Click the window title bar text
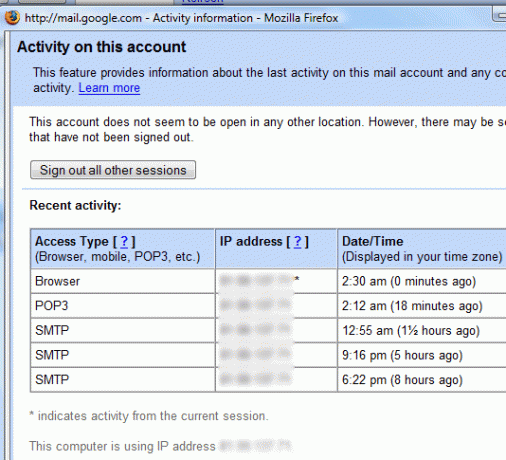506x460 pixels. coord(182,18)
